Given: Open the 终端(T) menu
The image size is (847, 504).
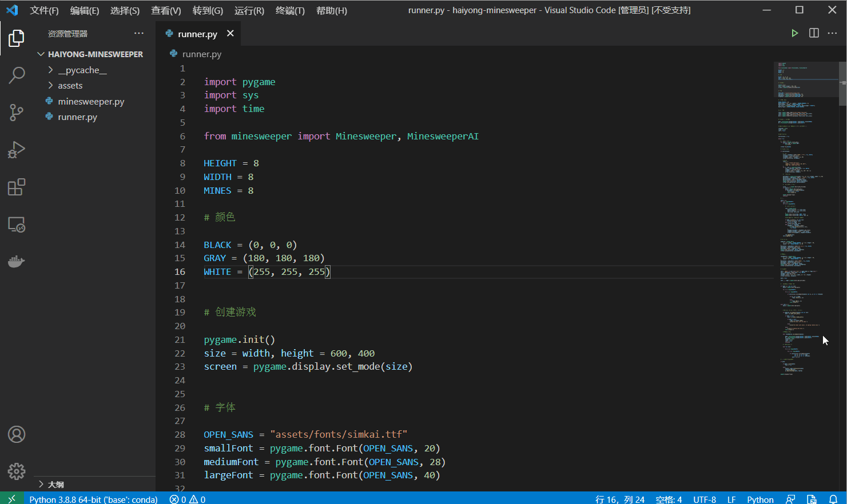Looking at the screenshot, I should [x=290, y=10].
